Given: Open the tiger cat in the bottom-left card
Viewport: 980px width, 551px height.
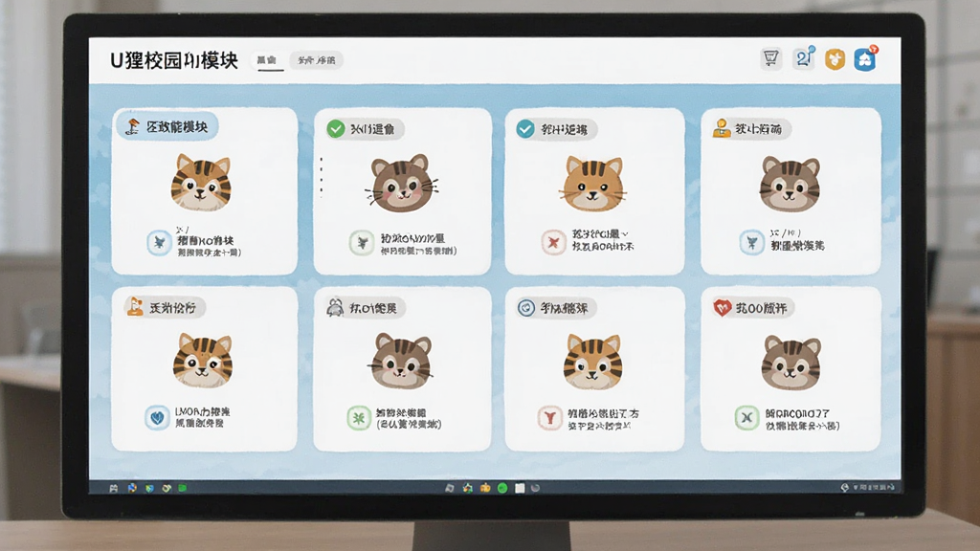Looking at the screenshot, I should point(203,361).
